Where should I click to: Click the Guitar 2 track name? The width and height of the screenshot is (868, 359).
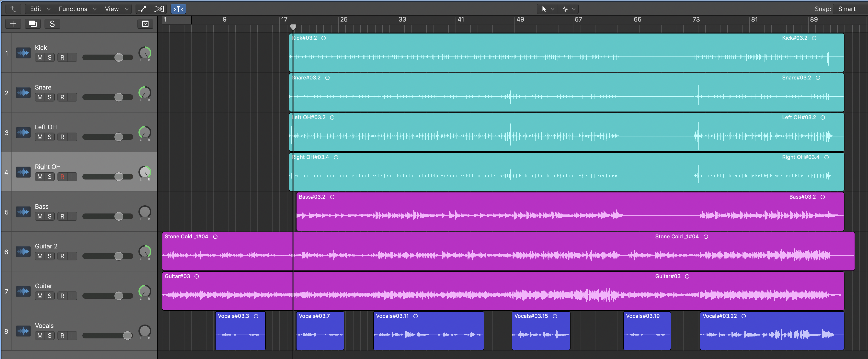46,247
